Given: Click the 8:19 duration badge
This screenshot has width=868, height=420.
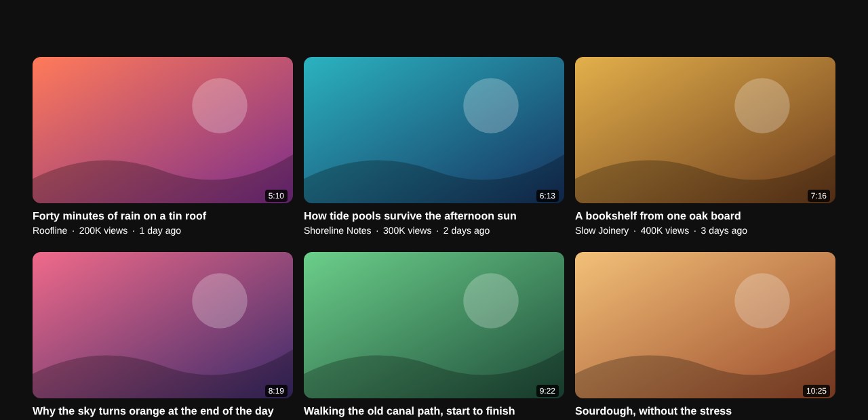Looking at the screenshot, I should coord(276,391).
